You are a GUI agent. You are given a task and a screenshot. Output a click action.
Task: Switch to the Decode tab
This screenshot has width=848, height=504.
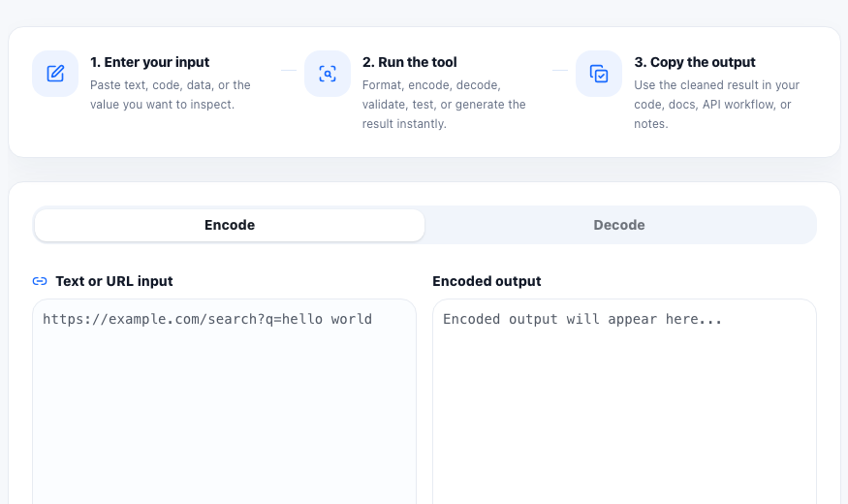[x=619, y=225]
